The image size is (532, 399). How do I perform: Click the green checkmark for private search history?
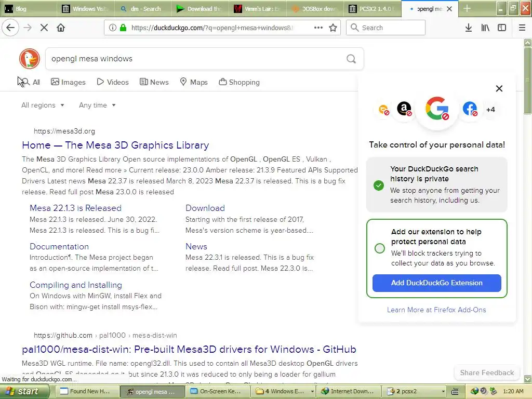[x=379, y=185]
